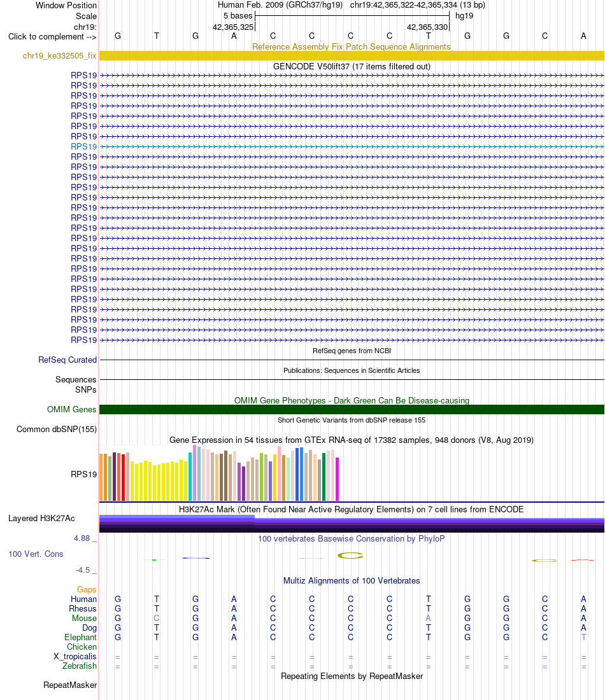Image resolution: width=605 pixels, height=700 pixels.
Task: Select the Rhesus alignment row label
Action: pos(83,608)
